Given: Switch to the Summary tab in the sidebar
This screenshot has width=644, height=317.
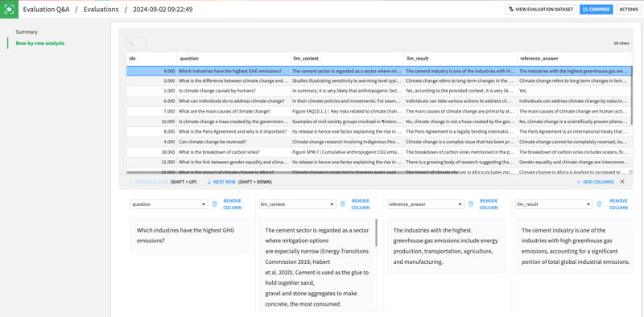Looking at the screenshot, I should (x=27, y=31).
